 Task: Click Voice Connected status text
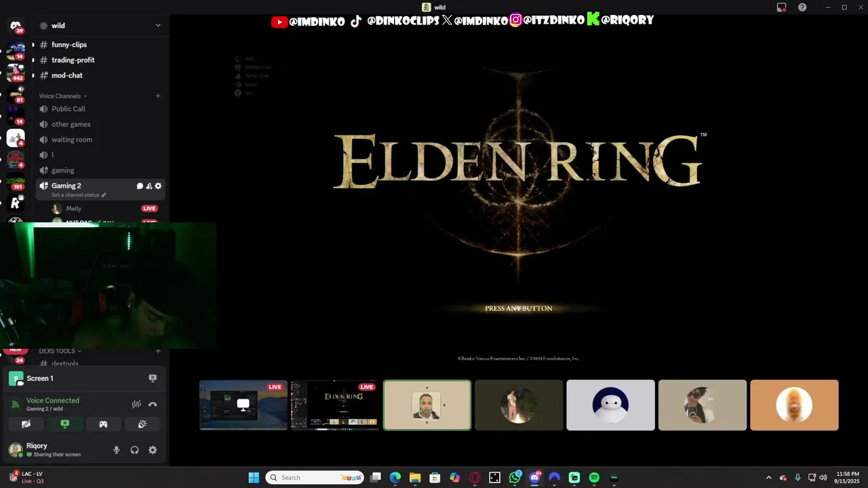[x=53, y=401]
